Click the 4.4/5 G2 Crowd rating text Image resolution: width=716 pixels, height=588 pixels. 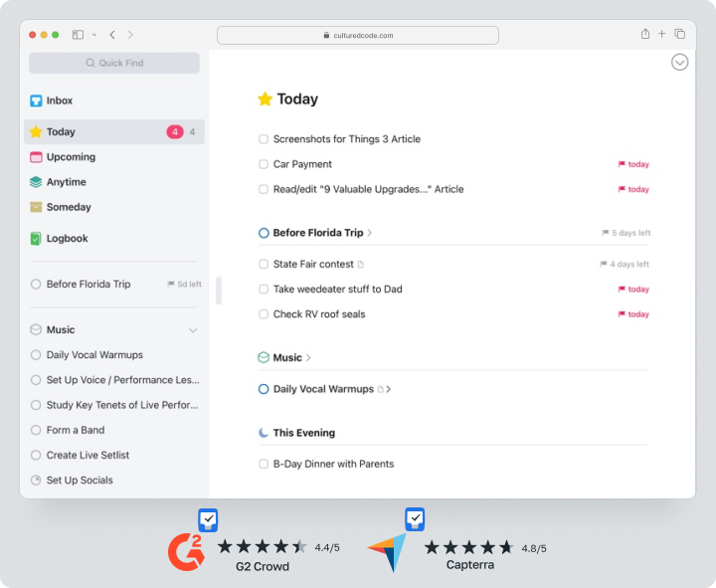click(327, 548)
